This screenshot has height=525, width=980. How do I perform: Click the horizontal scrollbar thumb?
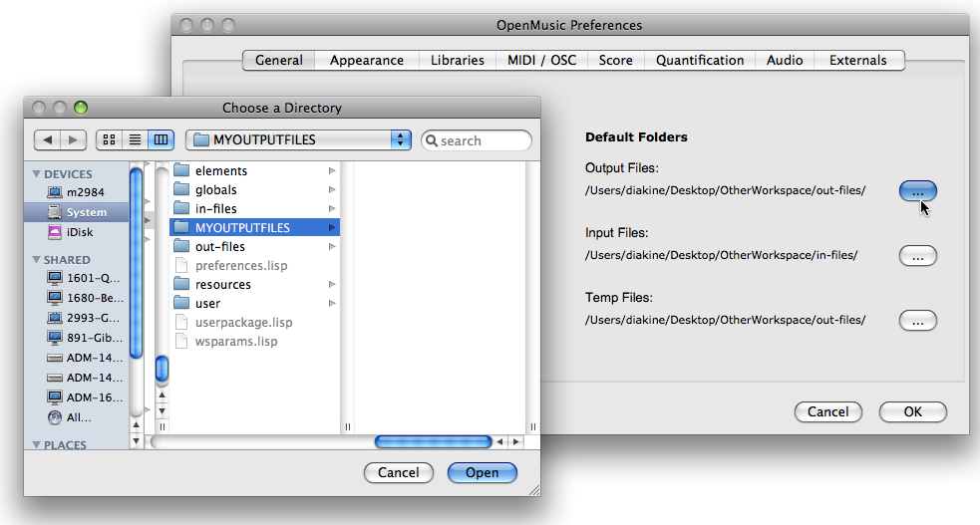coord(433,442)
